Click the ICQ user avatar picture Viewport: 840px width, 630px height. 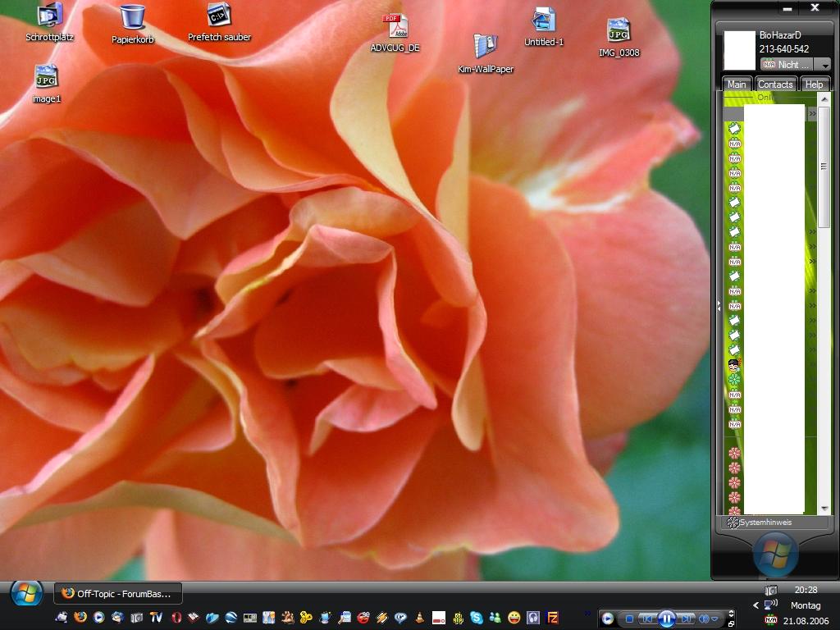tap(739, 50)
